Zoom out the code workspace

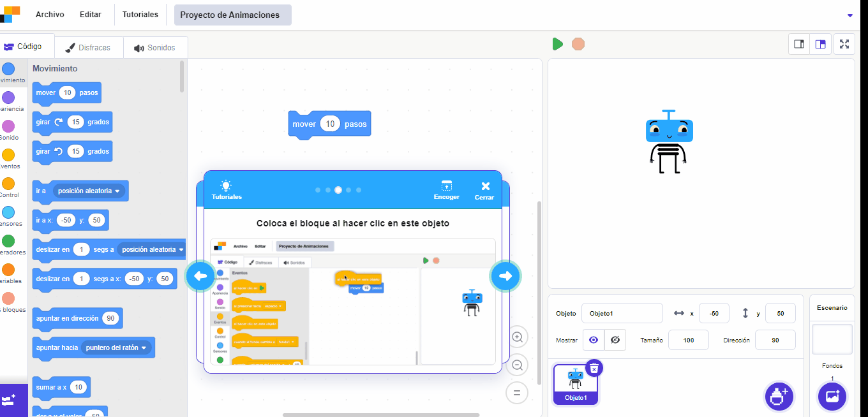pos(518,365)
